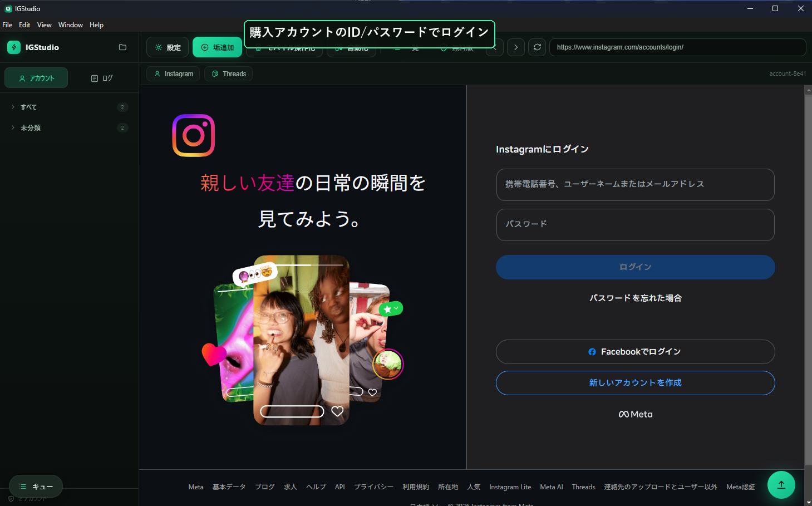The image size is (812, 506).
Task: Open the Meta認証 footer link
Action: click(x=741, y=487)
